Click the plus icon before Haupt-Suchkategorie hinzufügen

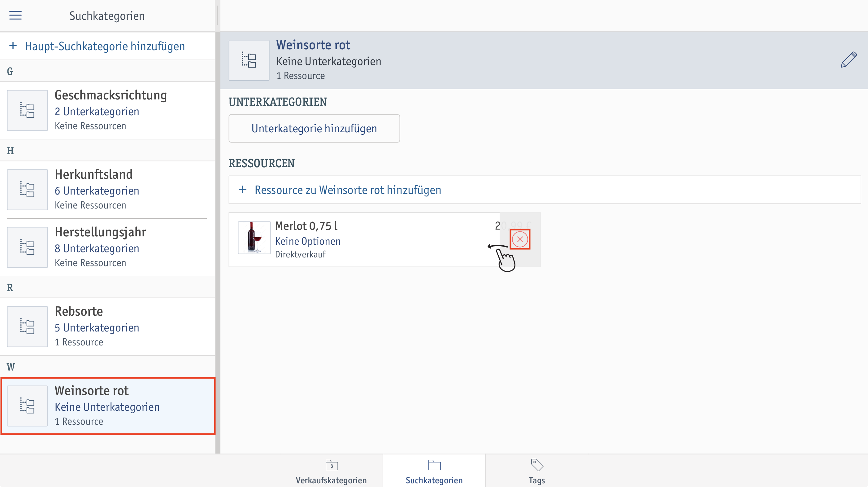pyautogui.click(x=13, y=46)
